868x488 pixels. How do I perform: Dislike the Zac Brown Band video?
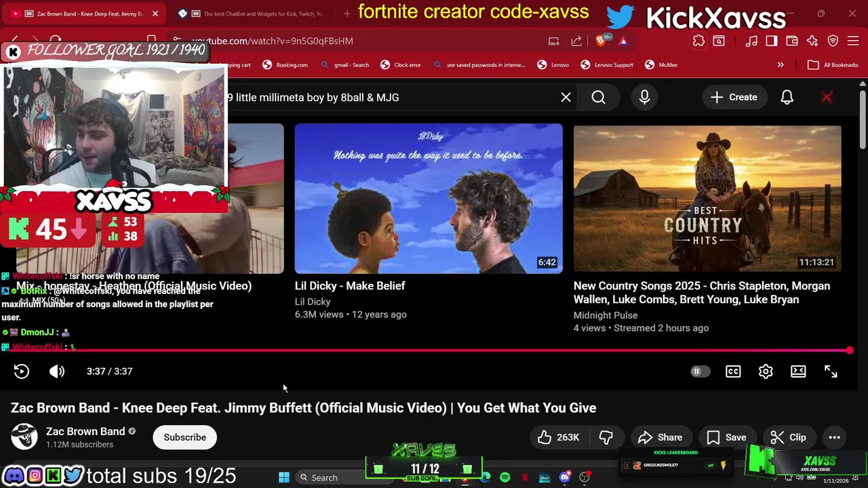click(x=606, y=437)
